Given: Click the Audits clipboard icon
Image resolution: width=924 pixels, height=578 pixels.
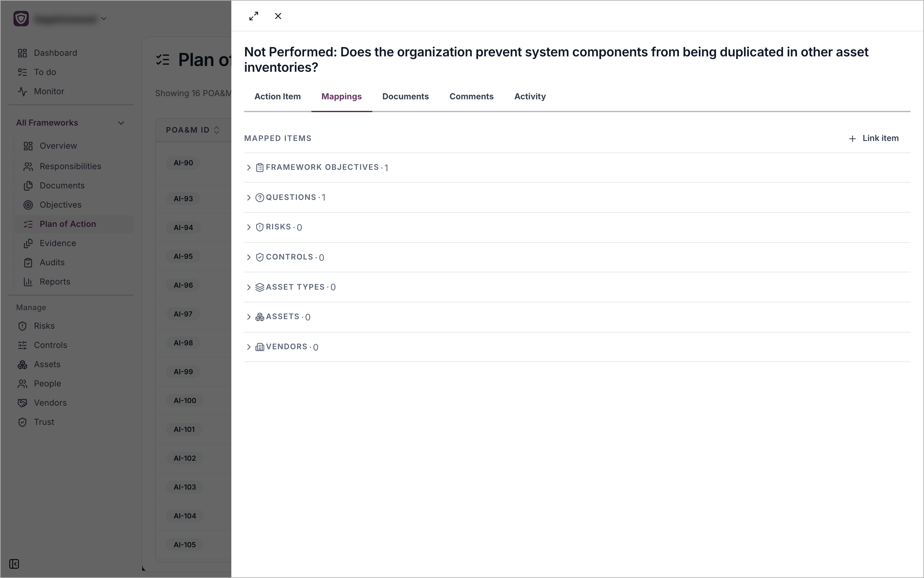Looking at the screenshot, I should click(28, 263).
